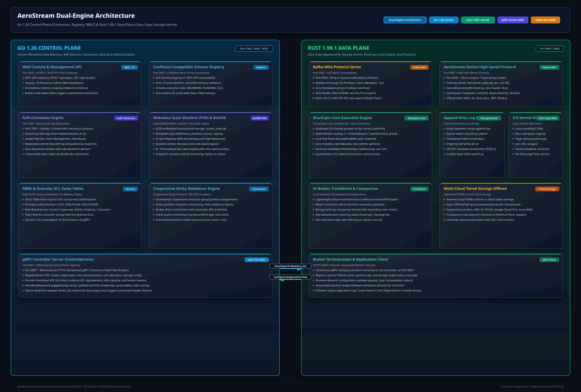Select the Transforms tag
Viewport: 581px width, 392px height.
tap(419, 189)
